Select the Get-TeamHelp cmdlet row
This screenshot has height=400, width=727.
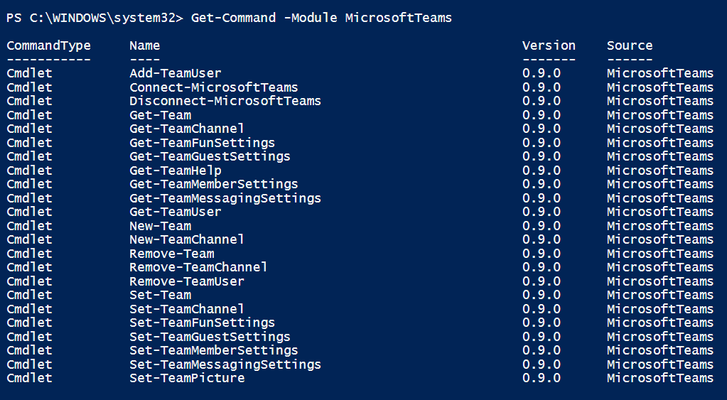pos(360,171)
